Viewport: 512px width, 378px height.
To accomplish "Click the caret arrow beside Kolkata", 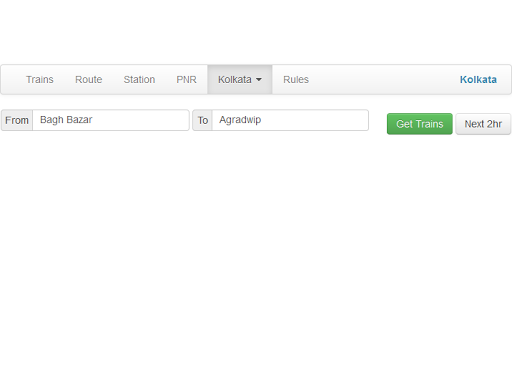I will click(x=259, y=80).
